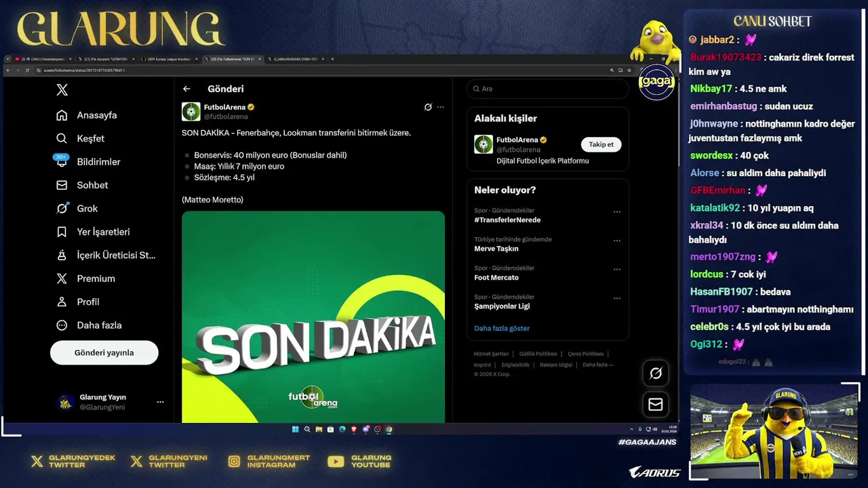The width and height of the screenshot is (868, 488).
Task: Open Sohbet messages
Action: pos(81,185)
